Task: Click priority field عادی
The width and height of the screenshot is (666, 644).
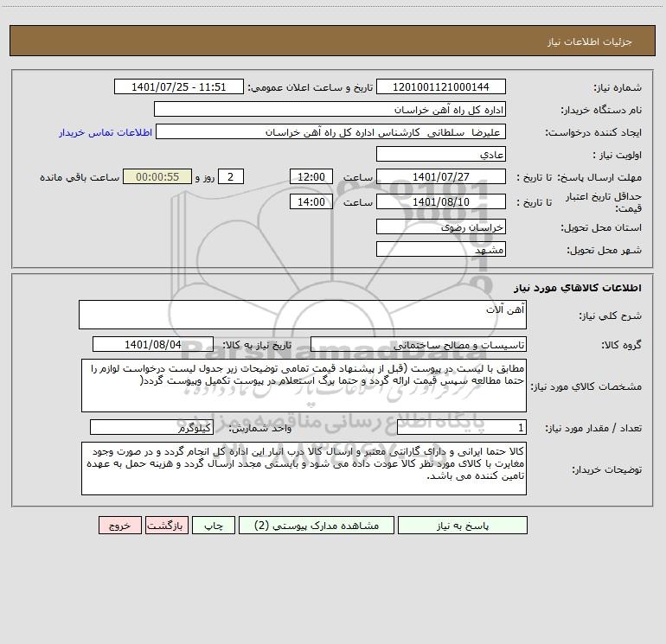Action: [x=441, y=154]
